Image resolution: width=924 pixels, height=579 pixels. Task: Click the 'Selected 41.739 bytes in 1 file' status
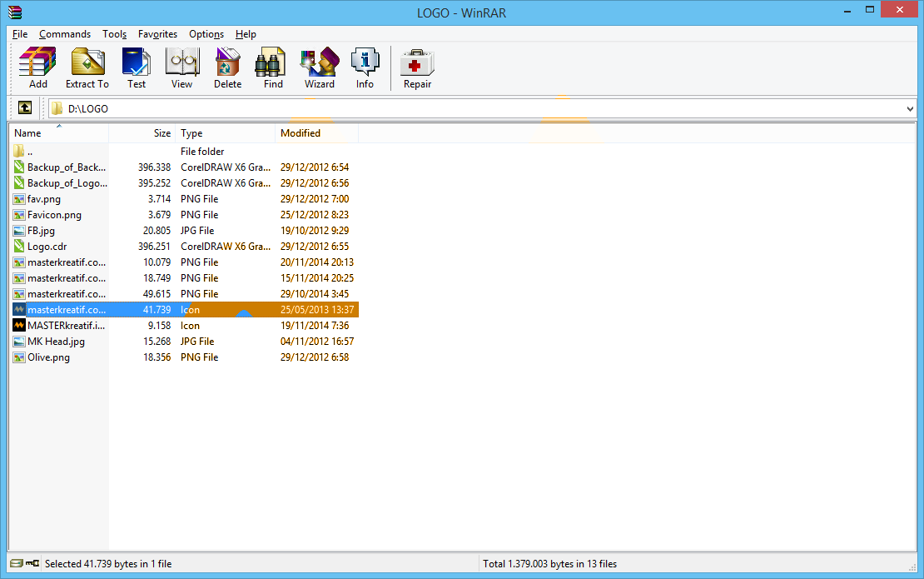coord(108,564)
